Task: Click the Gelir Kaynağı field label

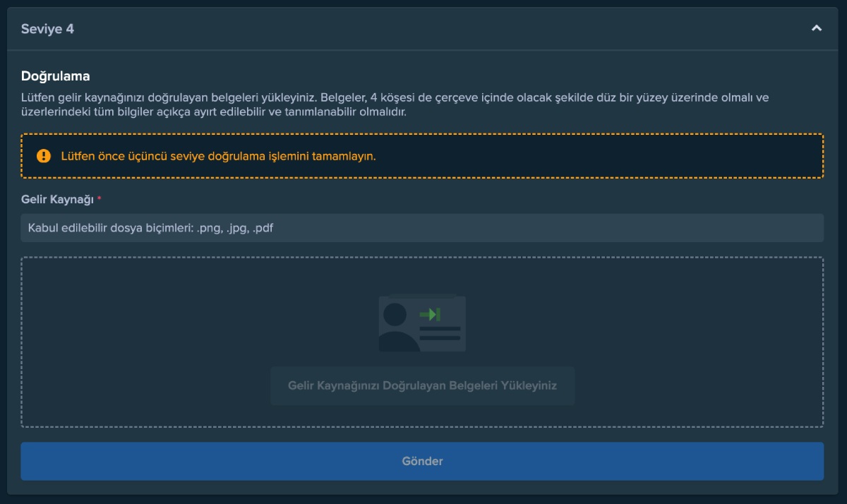Action: coord(57,200)
